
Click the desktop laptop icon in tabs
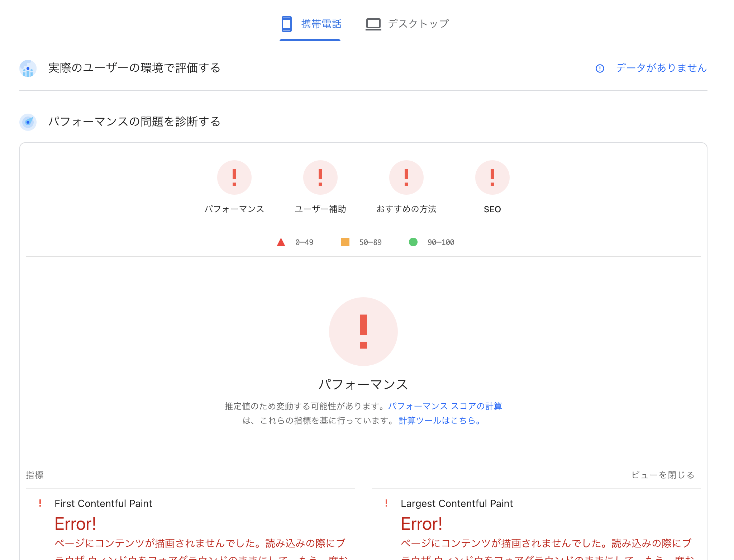[x=373, y=24]
